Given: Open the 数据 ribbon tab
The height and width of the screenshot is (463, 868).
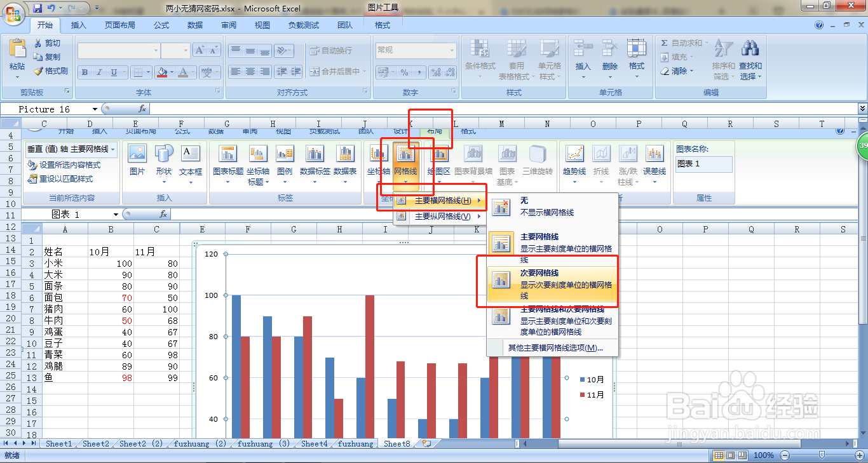Looking at the screenshot, I should click(195, 25).
